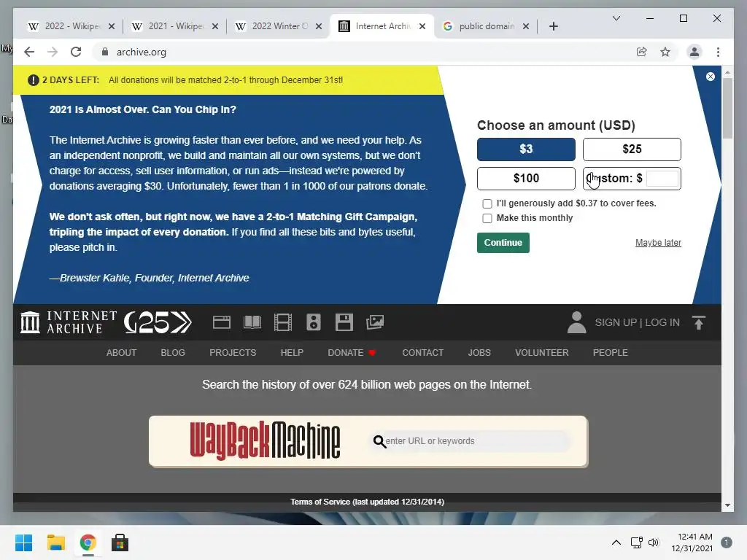Reload the archive.org page
Image resolution: width=747 pixels, height=560 pixels.
(76, 52)
